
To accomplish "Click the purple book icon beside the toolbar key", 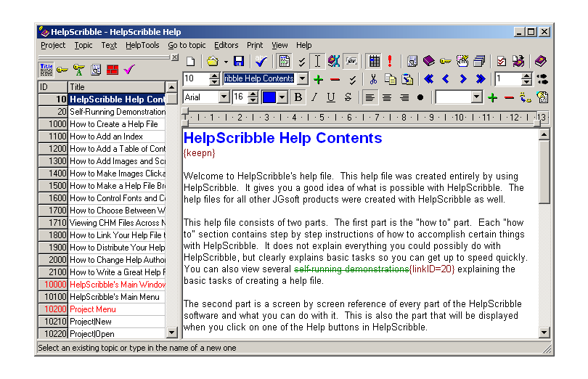I will tap(428, 61).
